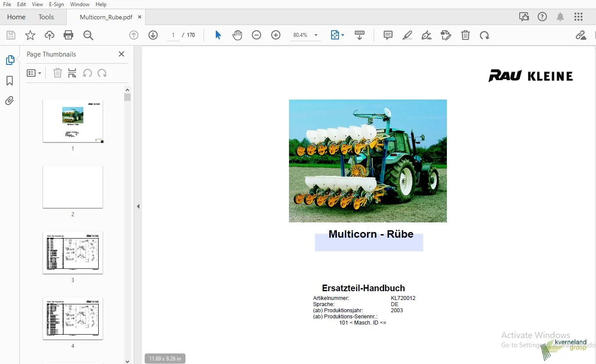596x364 pixels.
Task: Choose the Selection arrow tool
Action: coord(218,35)
